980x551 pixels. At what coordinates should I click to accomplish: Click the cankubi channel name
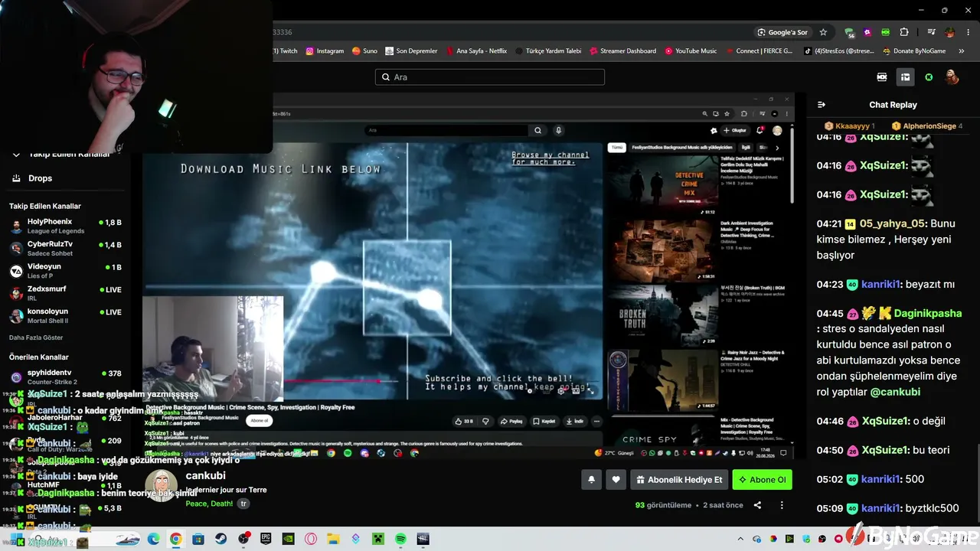click(x=205, y=476)
